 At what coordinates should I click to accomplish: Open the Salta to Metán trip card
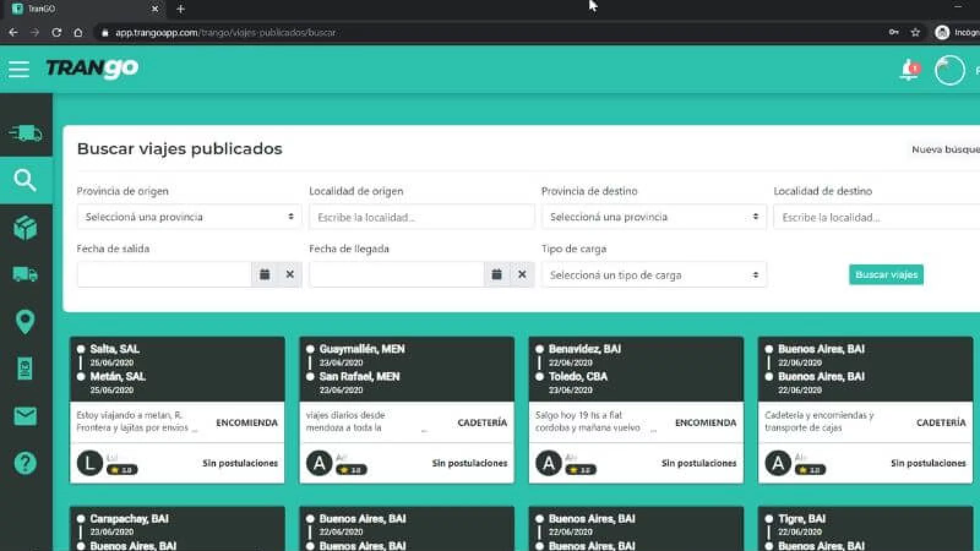177,409
